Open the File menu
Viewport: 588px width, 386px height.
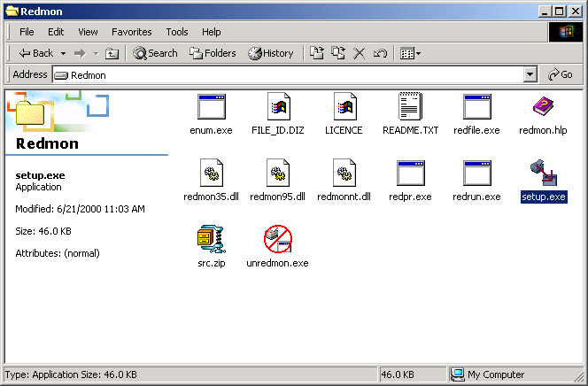point(27,32)
